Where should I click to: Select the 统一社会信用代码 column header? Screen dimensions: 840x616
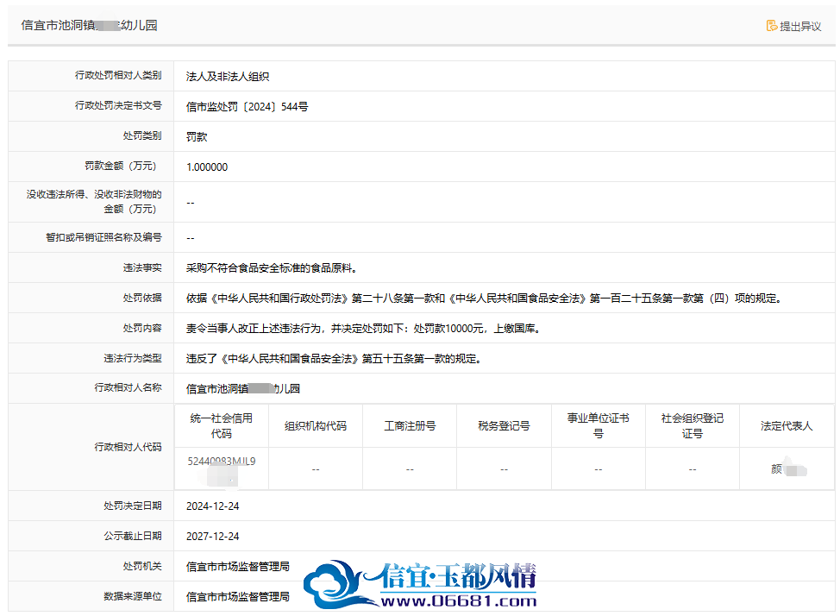[222, 425]
